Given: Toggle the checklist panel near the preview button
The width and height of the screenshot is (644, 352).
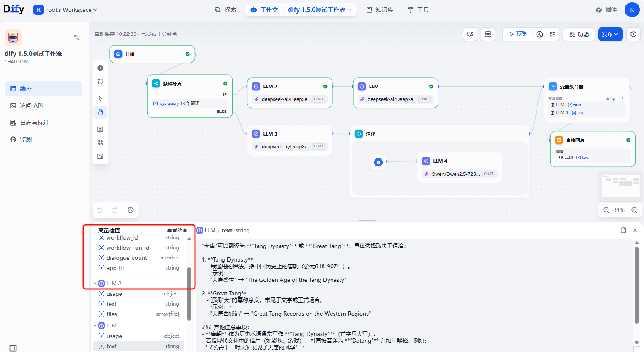Looking at the screenshot, I should 553,34.
